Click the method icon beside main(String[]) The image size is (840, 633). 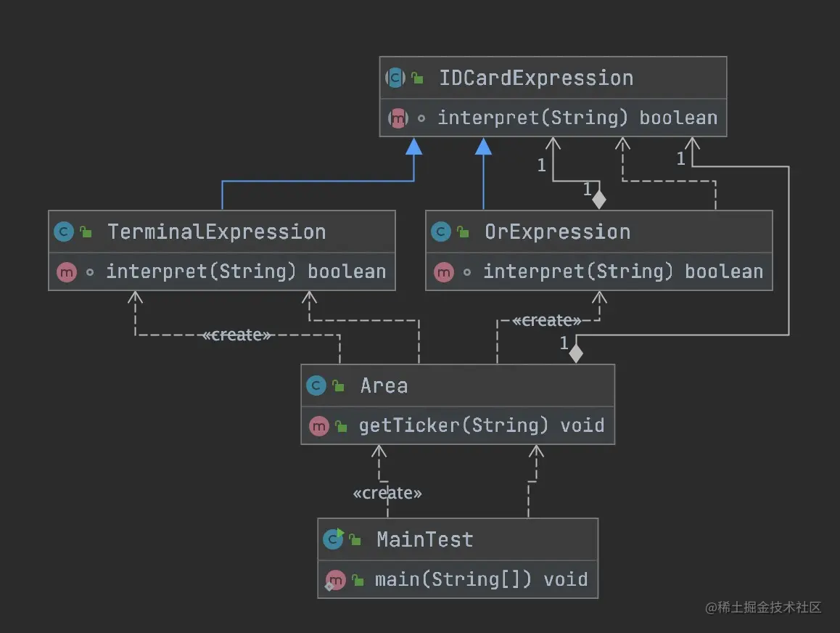pos(335,579)
